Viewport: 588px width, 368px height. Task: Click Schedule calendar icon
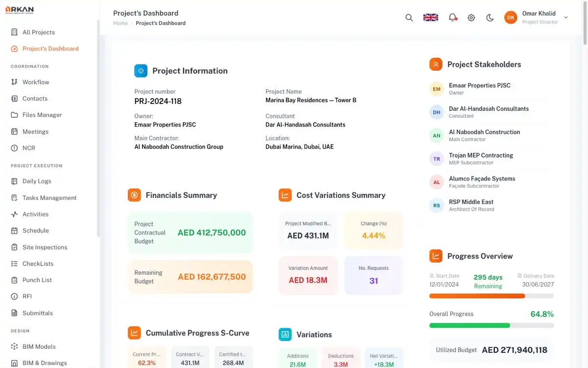[x=14, y=231]
